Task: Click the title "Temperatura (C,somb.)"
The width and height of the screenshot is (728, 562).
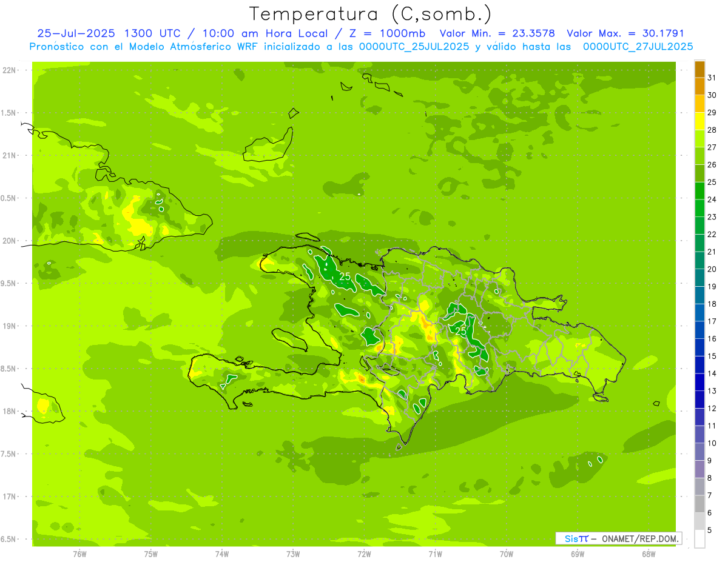Action: [370, 14]
